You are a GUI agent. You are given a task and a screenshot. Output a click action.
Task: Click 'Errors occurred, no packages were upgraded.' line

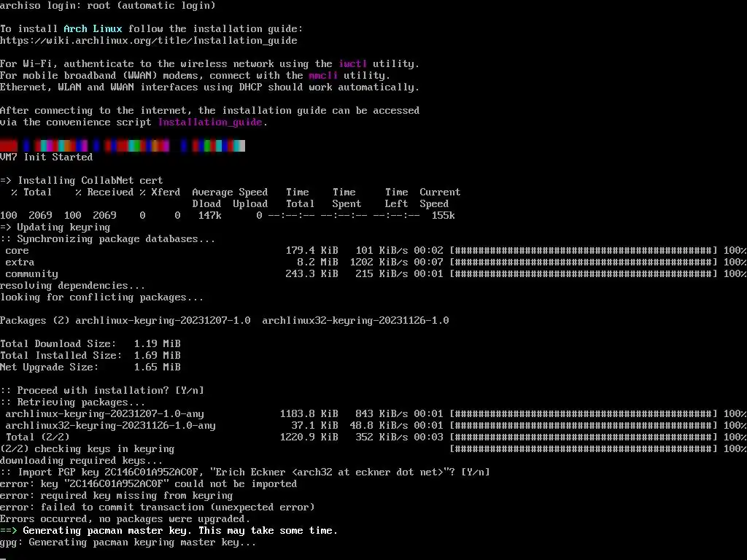pyautogui.click(x=125, y=518)
